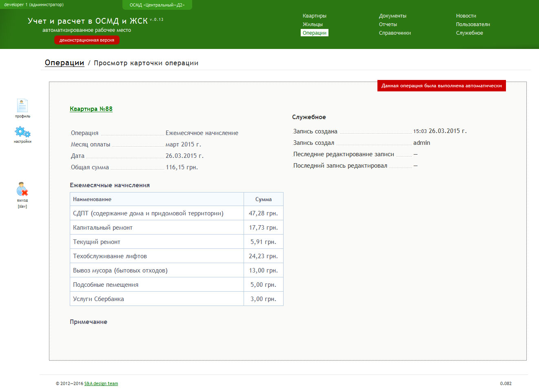
Task: Go to Новости page
Action: pyautogui.click(x=466, y=16)
